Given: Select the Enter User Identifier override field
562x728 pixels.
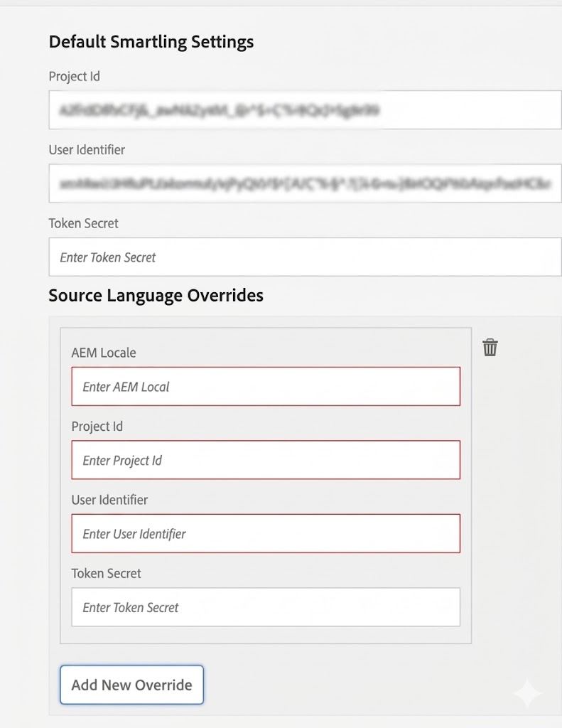Looking at the screenshot, I should click(266, 533).
